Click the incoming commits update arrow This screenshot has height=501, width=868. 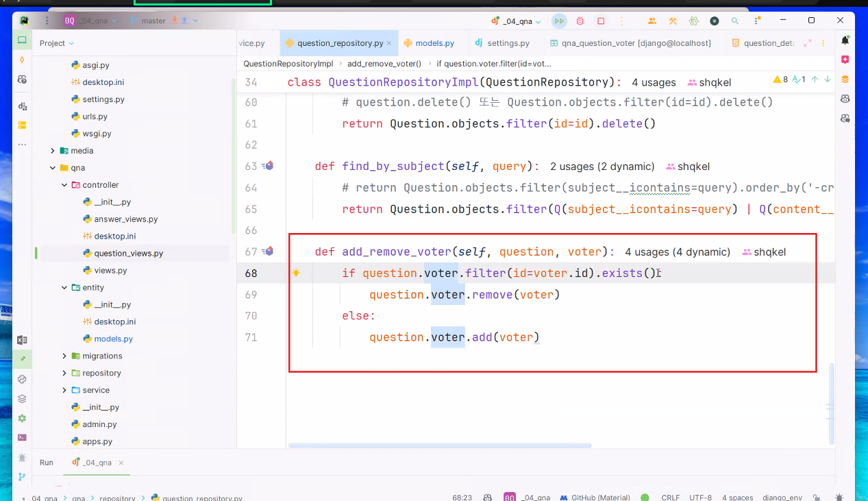[175, 21]
